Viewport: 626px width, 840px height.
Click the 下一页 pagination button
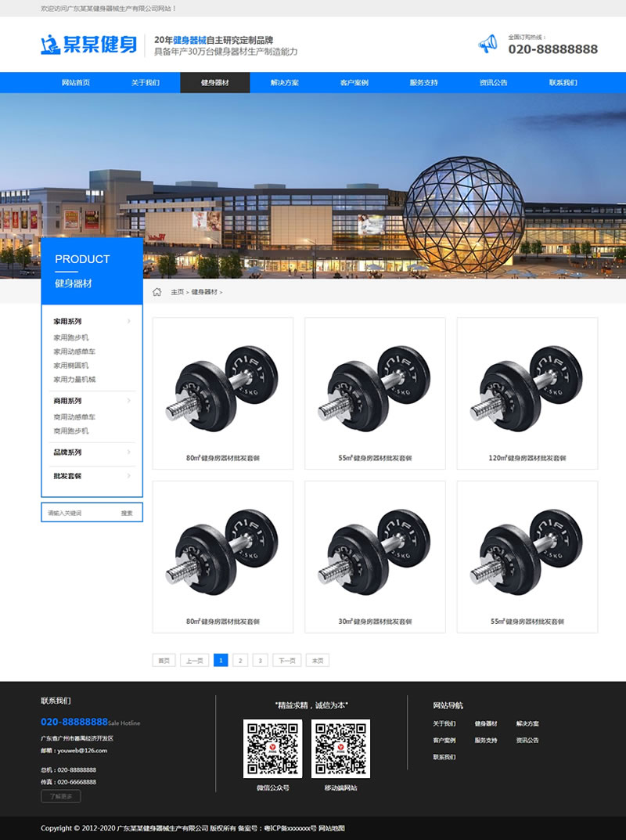tap(287, 661)
